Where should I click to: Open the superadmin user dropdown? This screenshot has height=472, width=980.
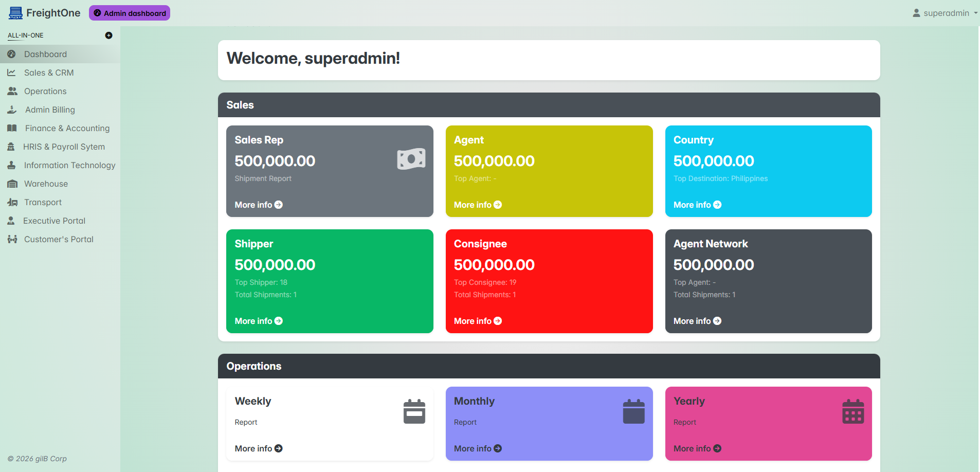pyautogui.click(x=945, y=13)
